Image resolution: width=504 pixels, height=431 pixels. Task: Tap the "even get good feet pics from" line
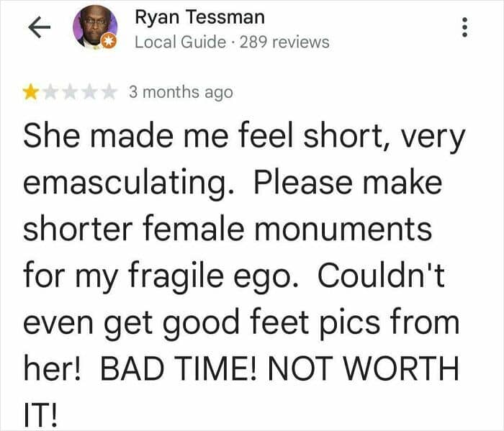[240, 323]
